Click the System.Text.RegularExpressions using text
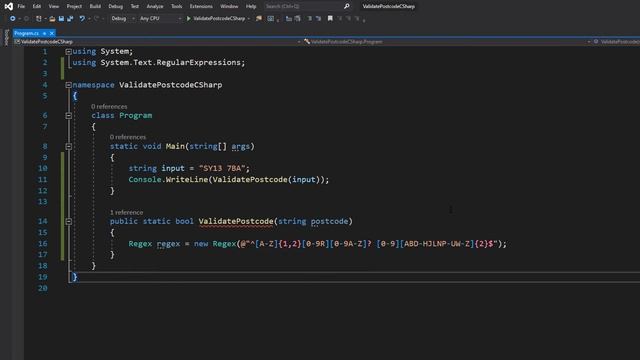Viewport: 640px width, 360px height. click(x=171, y=62)
